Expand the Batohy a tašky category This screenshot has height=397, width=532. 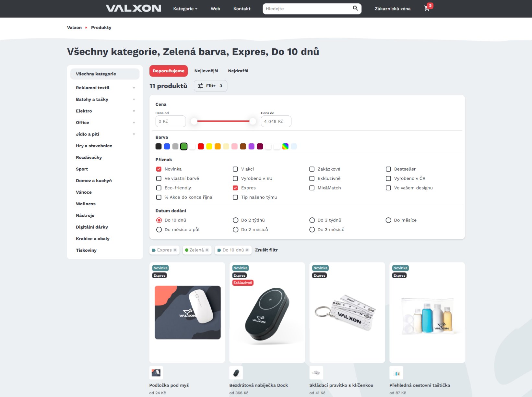[134, 100]
